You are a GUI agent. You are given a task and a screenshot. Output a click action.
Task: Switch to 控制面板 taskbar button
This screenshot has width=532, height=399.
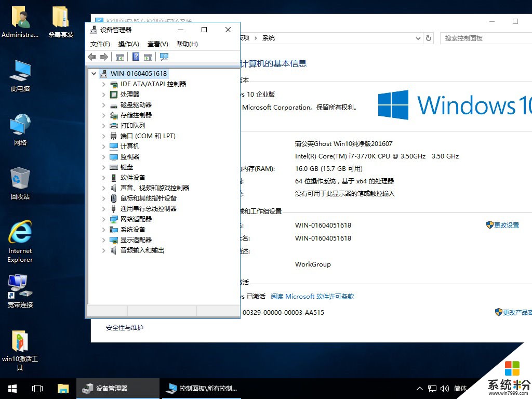(x=202, y=389)
